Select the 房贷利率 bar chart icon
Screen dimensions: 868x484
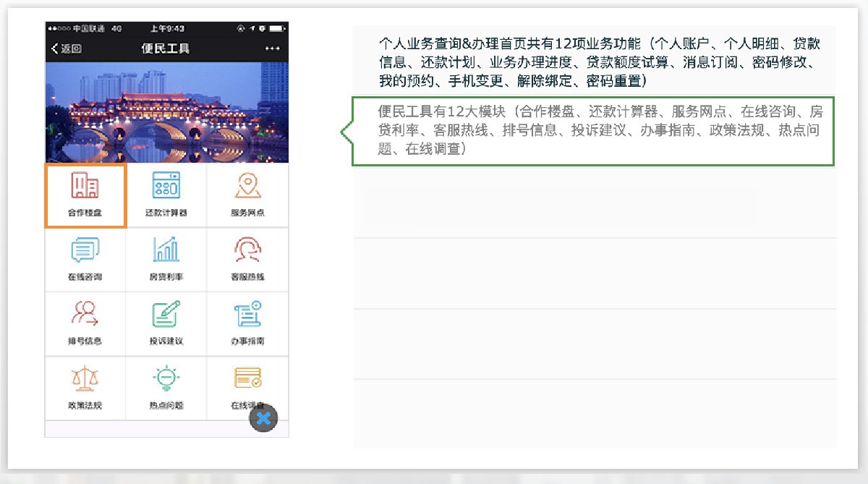[x=166, y=250]
